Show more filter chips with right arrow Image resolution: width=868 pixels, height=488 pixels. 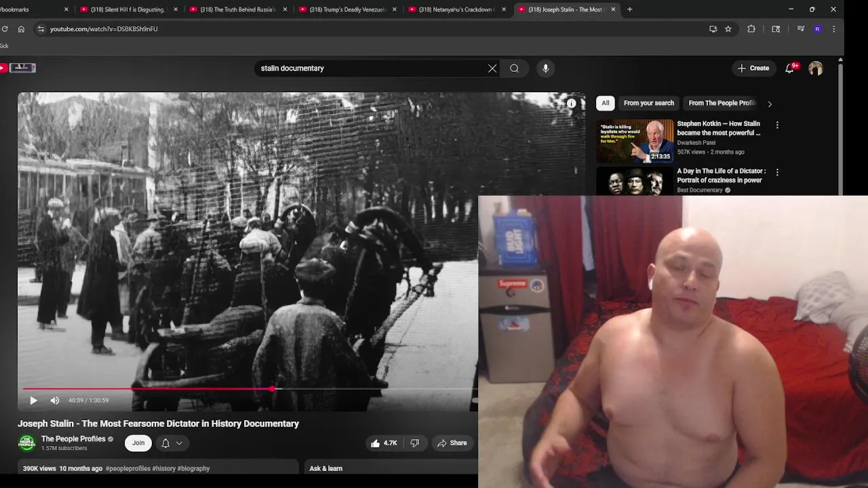pyautogui.click(x=770, y=104)
